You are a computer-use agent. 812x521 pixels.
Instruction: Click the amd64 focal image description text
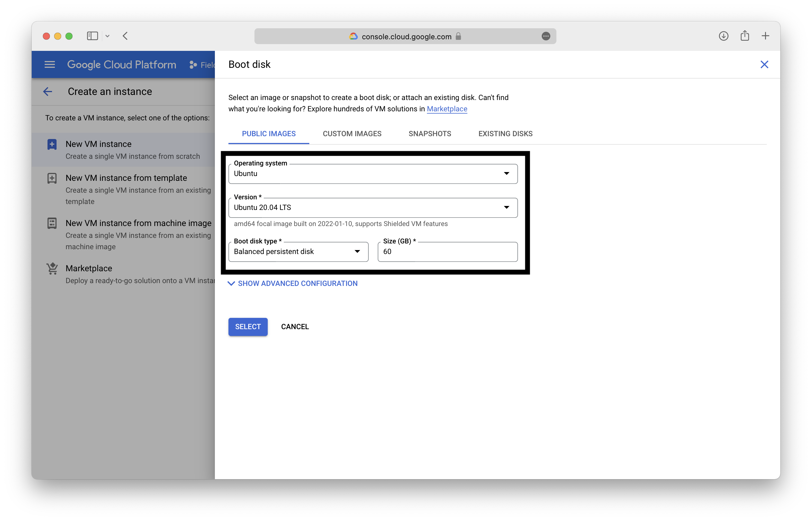(x=340, y=223)
